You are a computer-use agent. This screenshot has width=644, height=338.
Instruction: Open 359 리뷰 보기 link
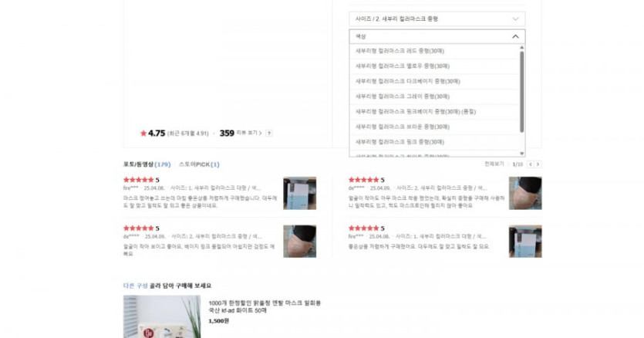pyautogui.click(x=241, y=134)
